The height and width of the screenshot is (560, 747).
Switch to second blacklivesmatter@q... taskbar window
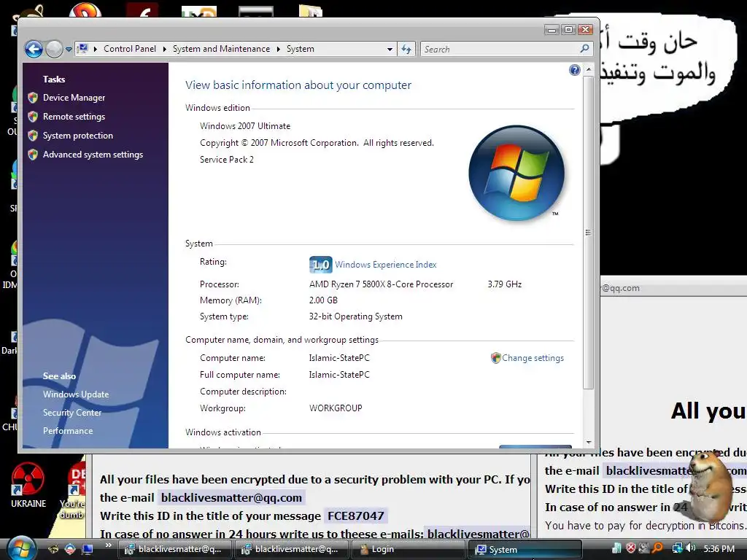pos(291,550)
